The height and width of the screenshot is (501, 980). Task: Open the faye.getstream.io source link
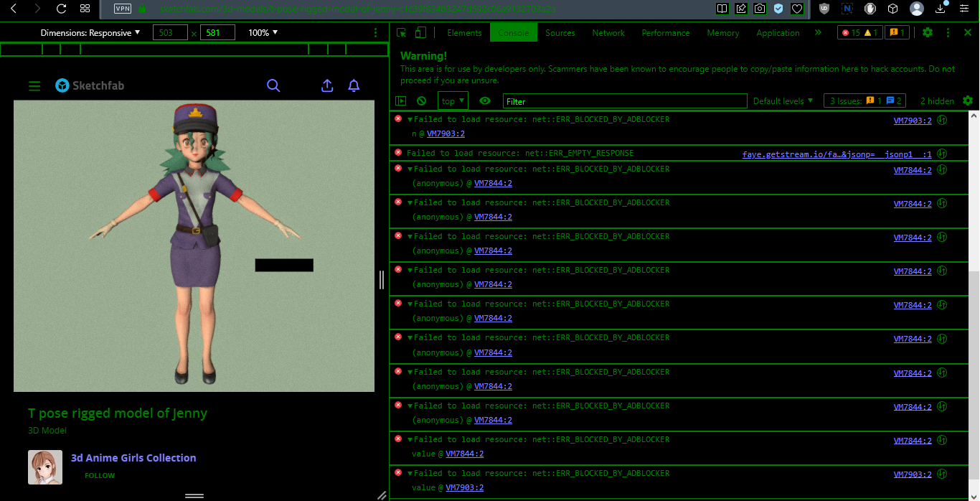click(837, 154)
